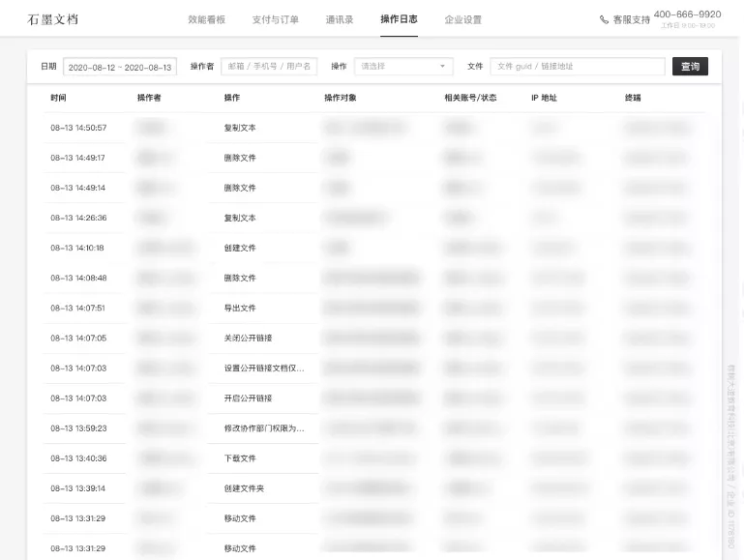
Task: Click the 开启公开链接 operation entry
Action: coord(248,398)
